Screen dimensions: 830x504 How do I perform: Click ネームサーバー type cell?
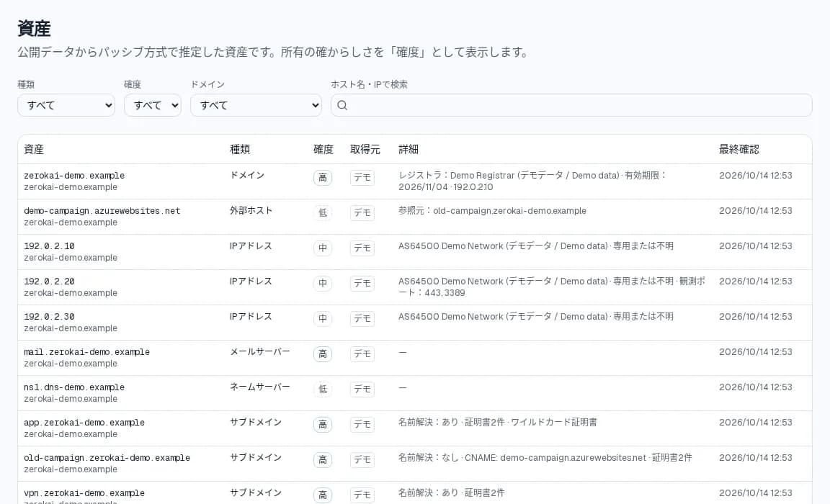pos(260,387)
